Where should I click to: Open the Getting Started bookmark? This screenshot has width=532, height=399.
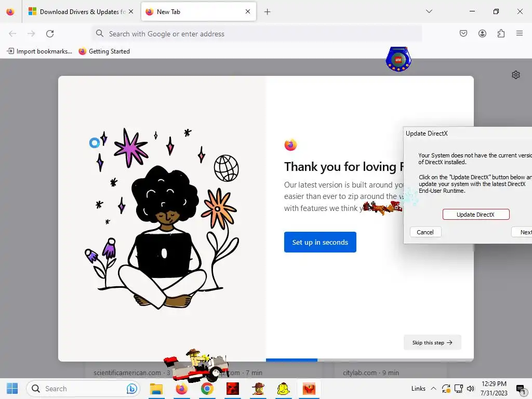[104, 51]
